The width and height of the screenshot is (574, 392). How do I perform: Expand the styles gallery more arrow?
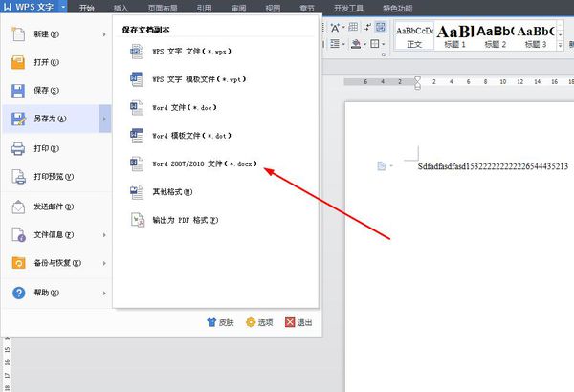tap(560, 45)
